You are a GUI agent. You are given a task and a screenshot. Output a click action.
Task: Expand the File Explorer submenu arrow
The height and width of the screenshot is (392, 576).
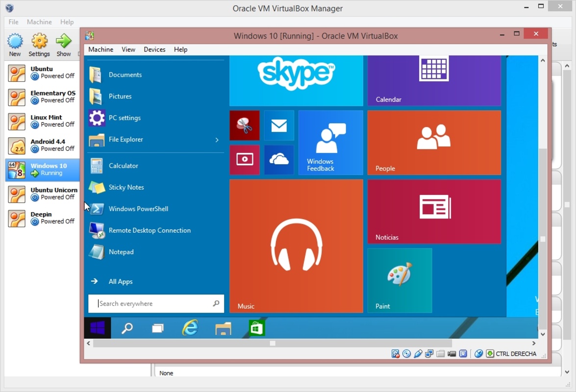pyautogui.click(x=217, y=140)
